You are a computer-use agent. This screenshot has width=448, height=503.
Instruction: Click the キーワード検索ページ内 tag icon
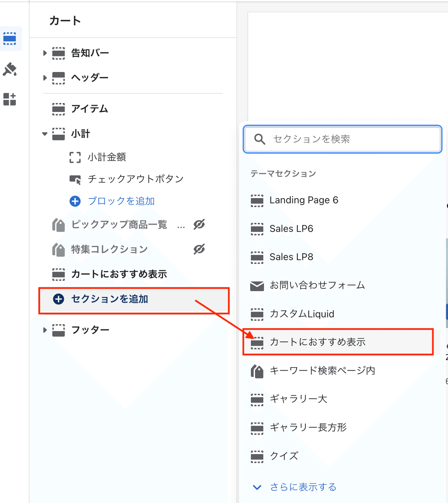[257, 371]
